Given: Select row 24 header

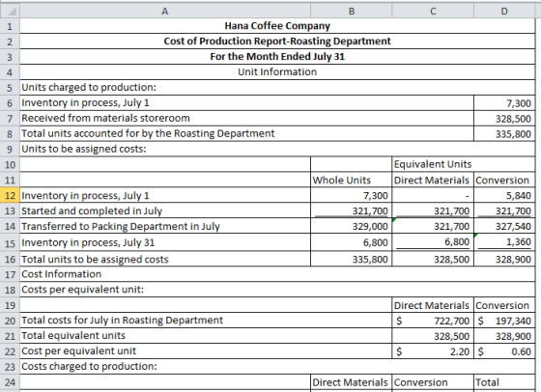Looking at the screenshot, I should 10,382.
